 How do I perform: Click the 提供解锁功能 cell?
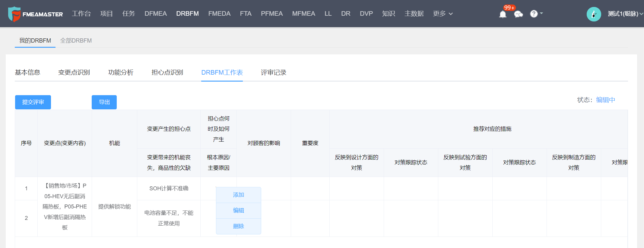(x=114, y=207)
